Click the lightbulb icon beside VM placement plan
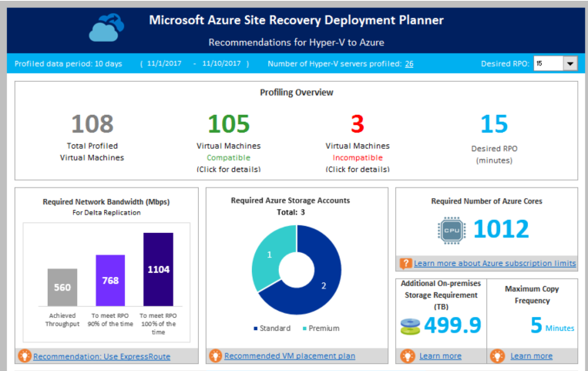This screenshot has width=588, height=371. 215,356
